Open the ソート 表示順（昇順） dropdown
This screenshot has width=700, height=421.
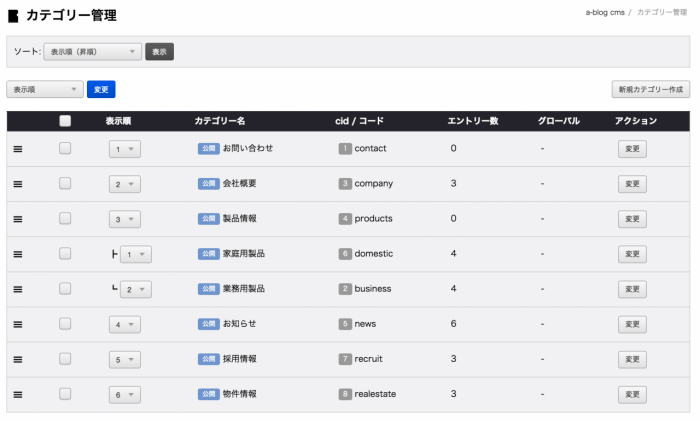click(92, 52)
